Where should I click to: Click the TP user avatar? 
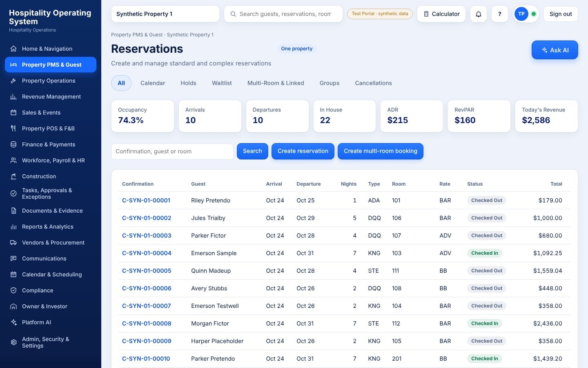coord(521,14)
